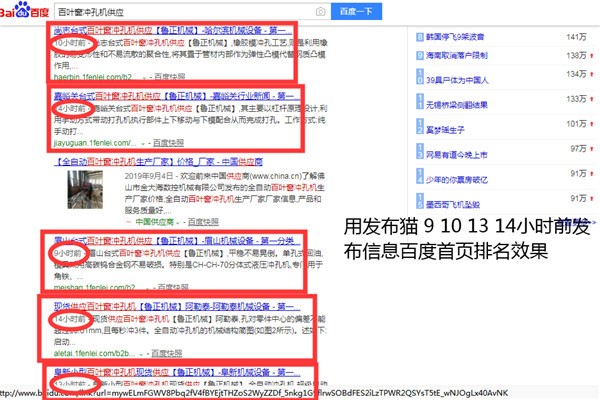Click the rank 14 badge in hot list
The width and height of the screenshot is (600, 400).
[420, 176]
